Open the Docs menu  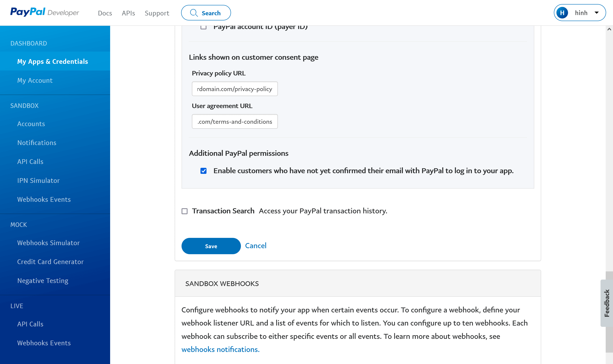[105, 13]
